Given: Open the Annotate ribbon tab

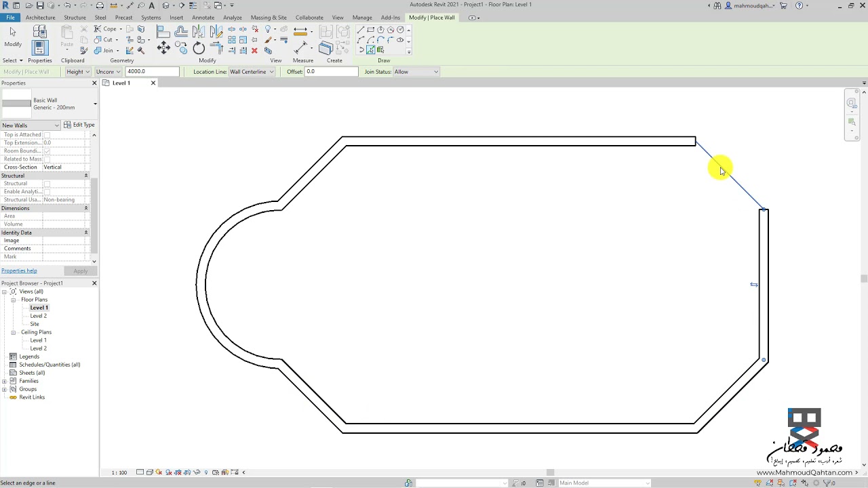Looking at the screenshot, I should [203, 18].
